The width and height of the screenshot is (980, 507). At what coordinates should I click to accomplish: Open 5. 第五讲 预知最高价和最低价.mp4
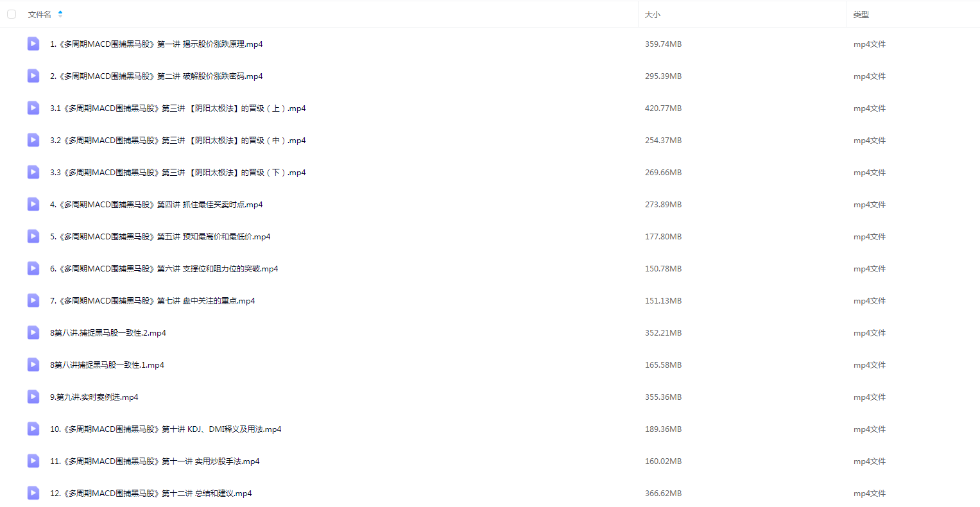(x=160, y=236)
